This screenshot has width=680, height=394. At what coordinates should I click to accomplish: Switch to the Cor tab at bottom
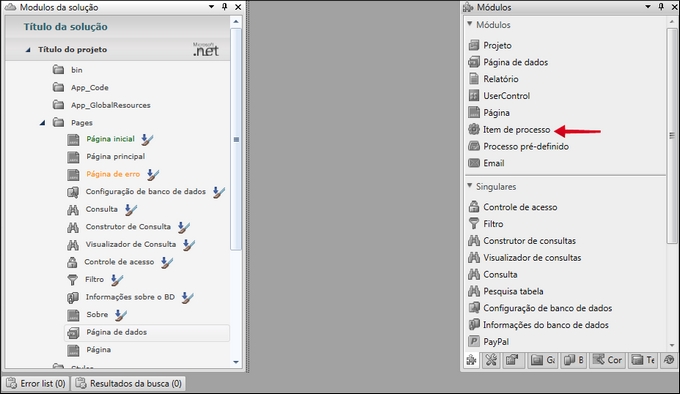(607, 360)
